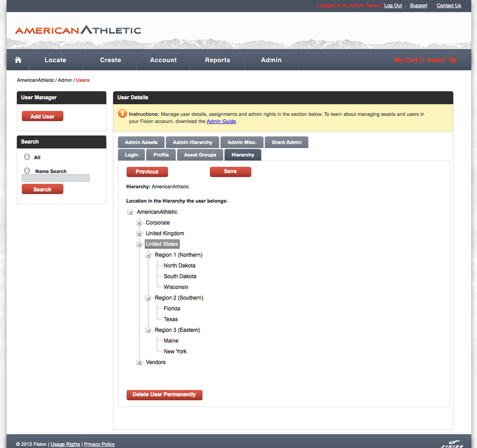Open the Admin Guide link

click(221, 121)
